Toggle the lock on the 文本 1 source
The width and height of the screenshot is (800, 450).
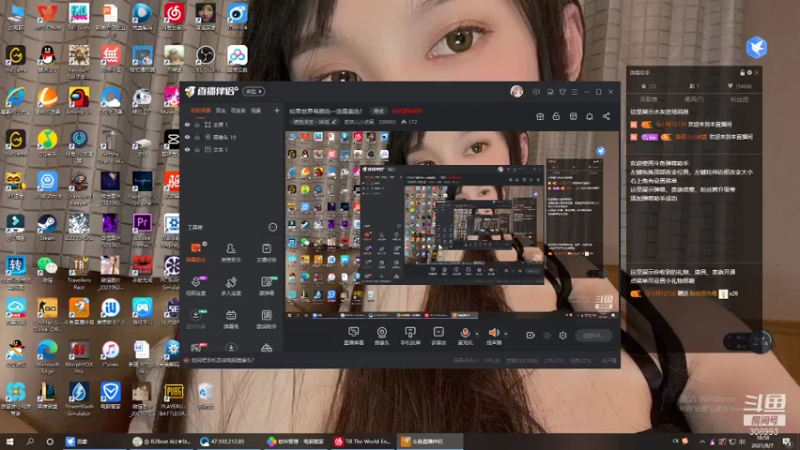click(197, 149)
